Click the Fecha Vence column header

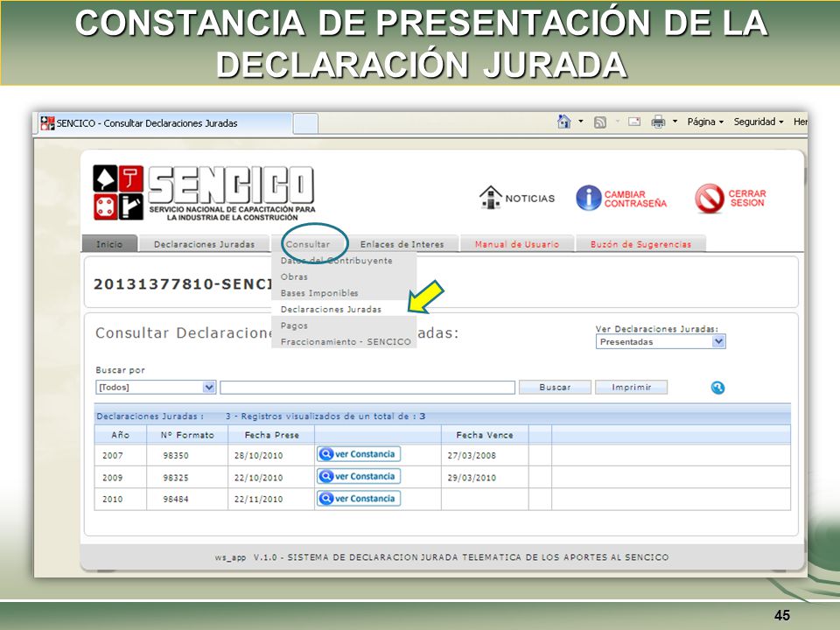tap(485, 435)
